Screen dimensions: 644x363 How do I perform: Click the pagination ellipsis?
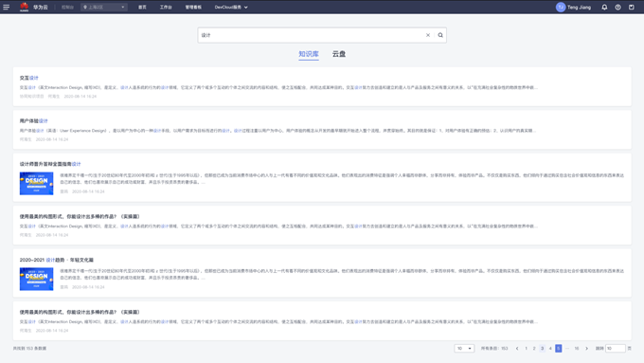click(567, 348)
